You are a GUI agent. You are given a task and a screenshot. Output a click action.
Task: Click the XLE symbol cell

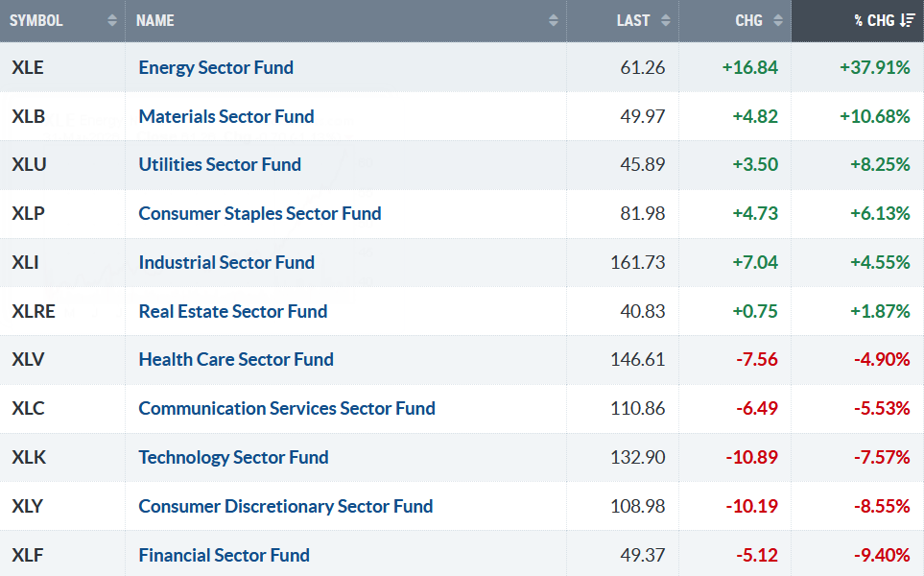(29, 67)
